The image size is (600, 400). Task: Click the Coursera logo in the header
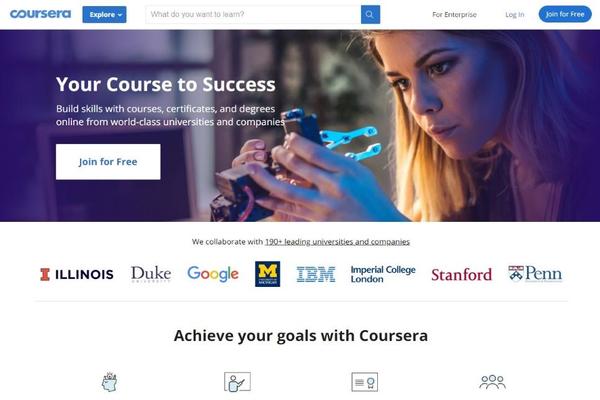[x=40, y=14]
